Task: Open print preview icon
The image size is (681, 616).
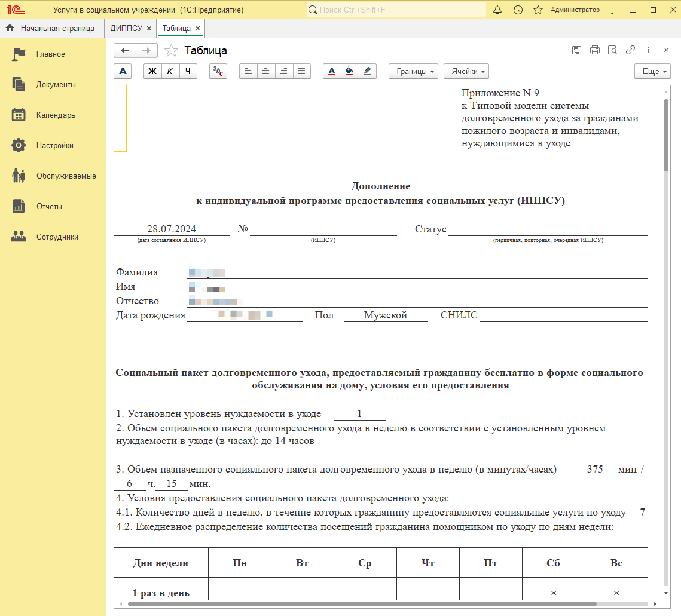Action: [x=612, y=50]
